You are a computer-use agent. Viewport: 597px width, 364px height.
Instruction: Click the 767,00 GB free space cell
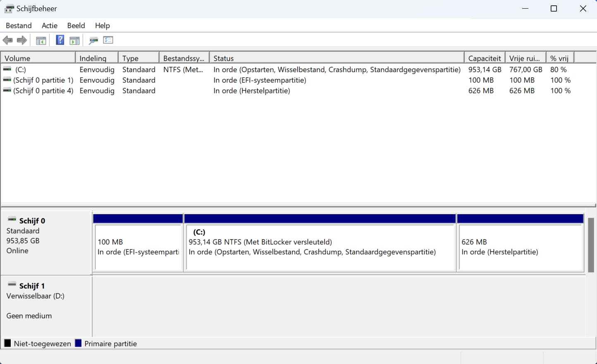(525, 69)
